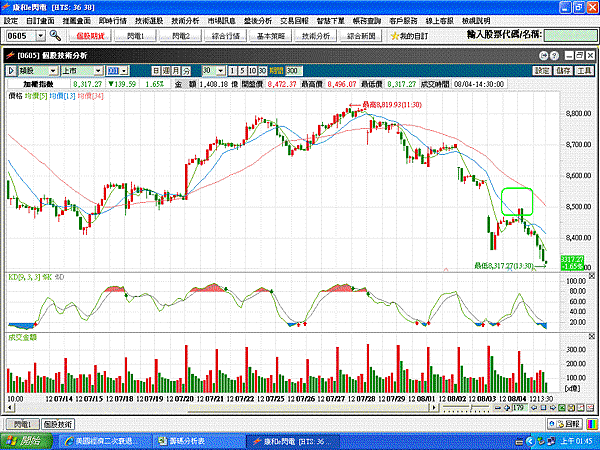Click the 儲存 button in chart toolbar
This screenshot has height=450, width=600.
tap(563, 71)
